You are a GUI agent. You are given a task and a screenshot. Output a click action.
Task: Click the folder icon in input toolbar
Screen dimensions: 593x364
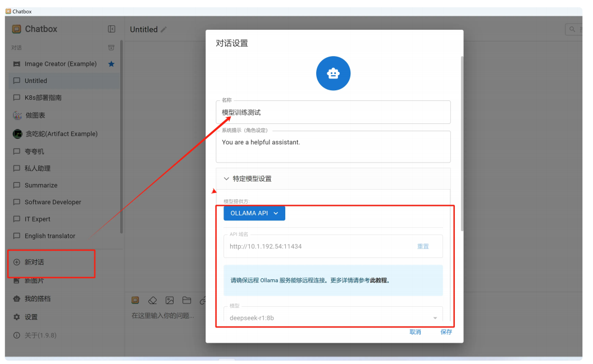pos(187,301)
